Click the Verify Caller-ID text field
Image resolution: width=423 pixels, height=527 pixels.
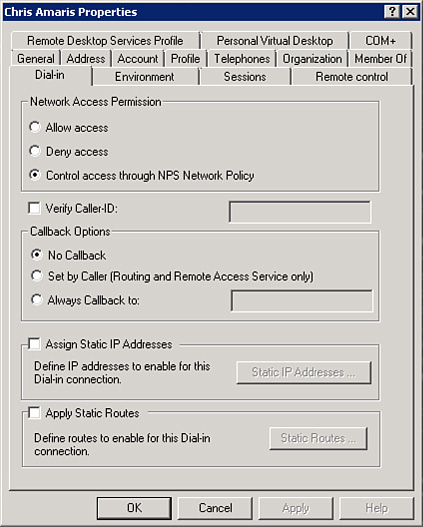pyautogui.click(x=300, y=212)
